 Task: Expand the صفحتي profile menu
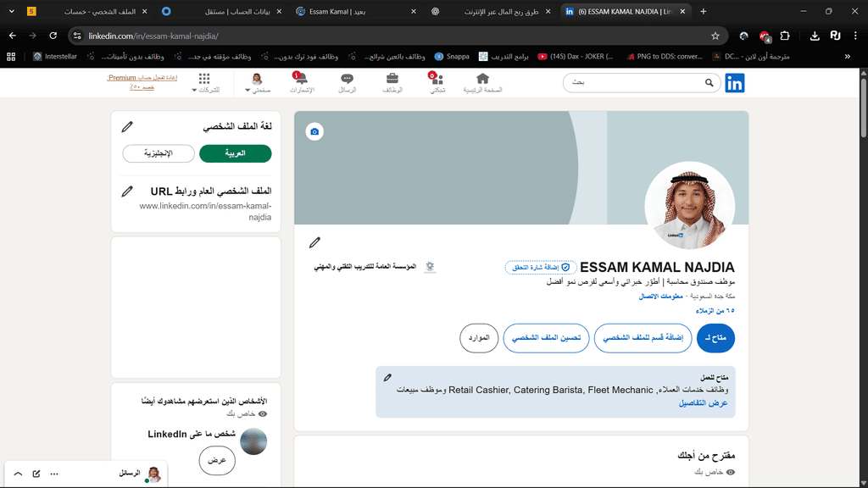click(x=258, y=83)
